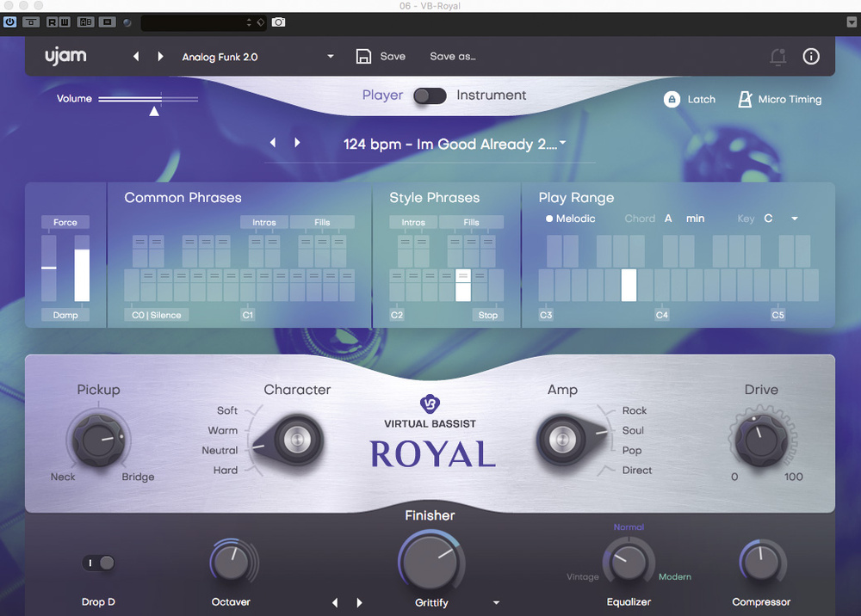861x616 pixels.
Task: Click the Modern equalizer label
Action: pos(675,576)
